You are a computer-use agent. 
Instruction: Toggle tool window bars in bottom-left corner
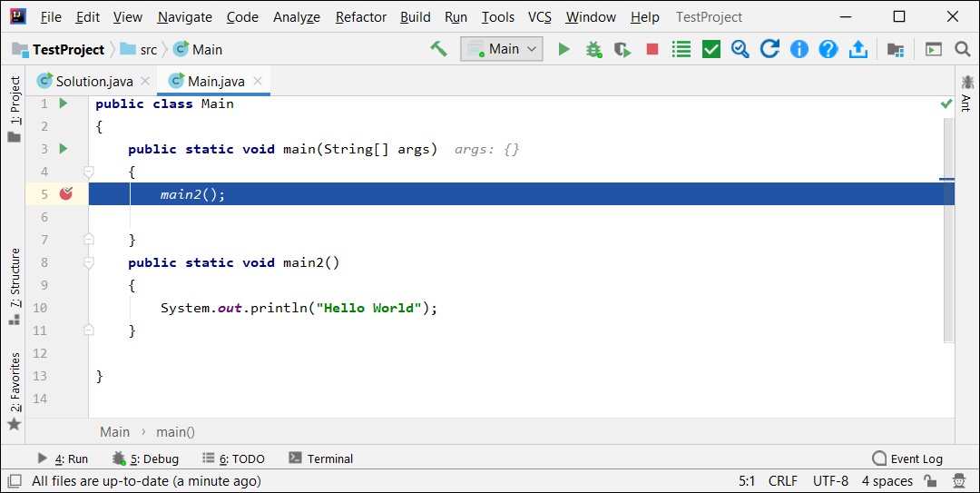14,480
